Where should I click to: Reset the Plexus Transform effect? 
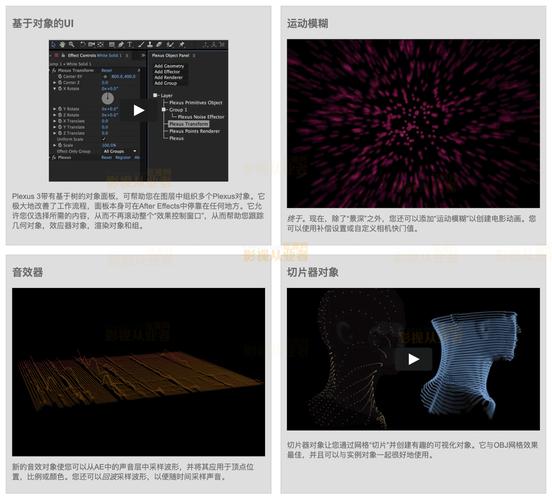pos(107,70)
